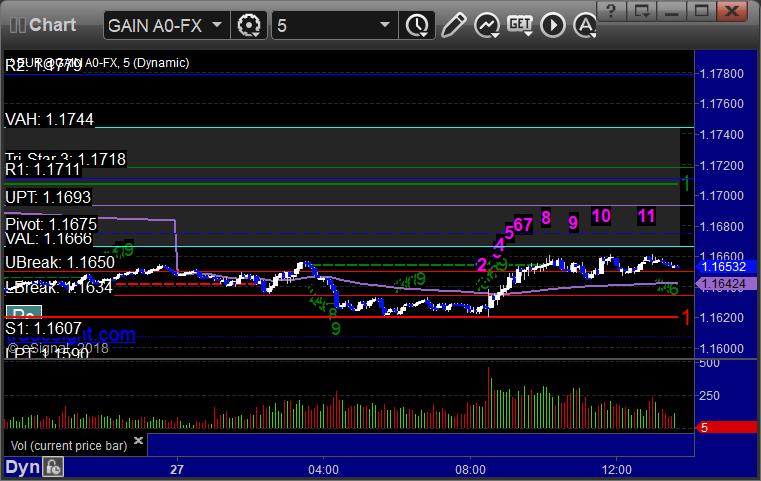Click the LBreak: 1.1634 label
This screenshot has width=761, height=481.
59,288
